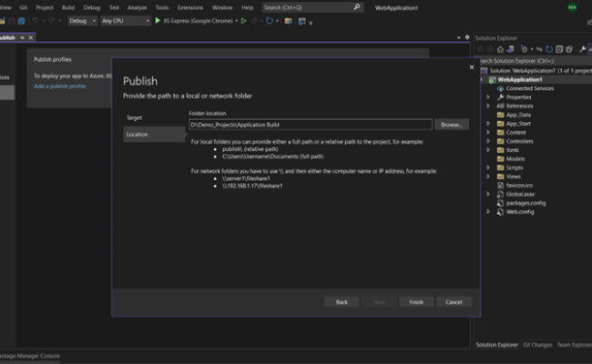Viewport: 592px width, 364px height.
Task: Open the document tab list dropdown arrow
Action: 459,37
